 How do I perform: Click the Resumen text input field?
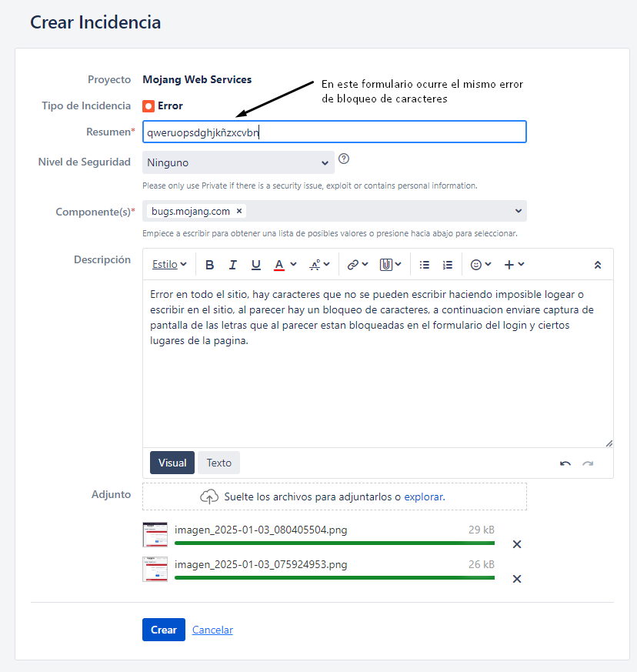(x=335, y=132)
